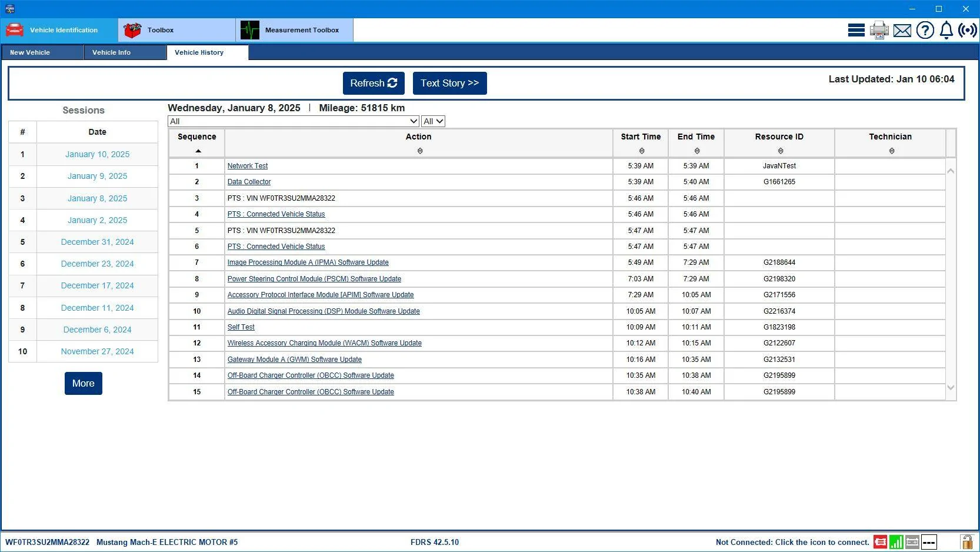
Task: Open the Self Test action link
Action: coord(241,327)
